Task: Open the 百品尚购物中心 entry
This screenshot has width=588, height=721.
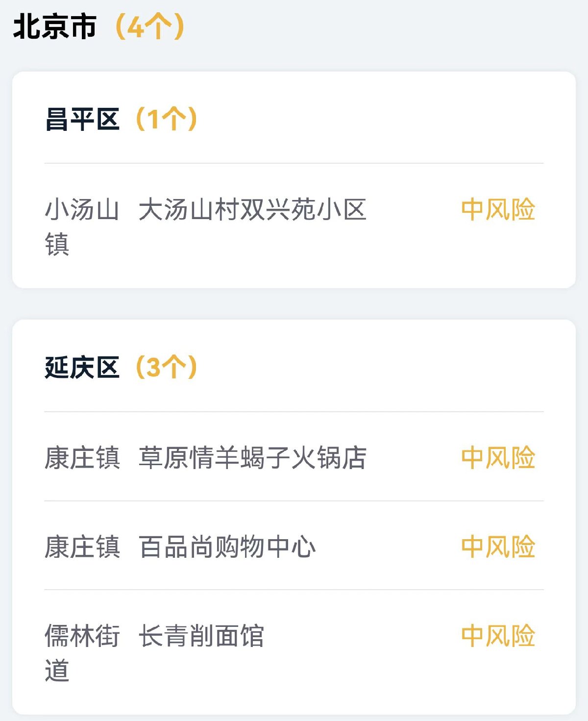Action: (227, 547)
